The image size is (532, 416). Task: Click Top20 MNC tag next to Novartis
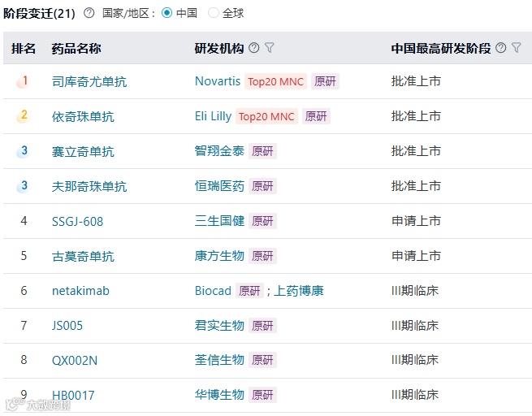pos(275,81)
